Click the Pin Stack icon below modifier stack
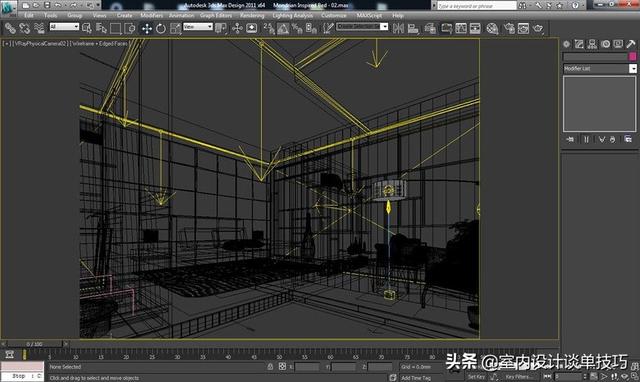 (x=570, y=140)
